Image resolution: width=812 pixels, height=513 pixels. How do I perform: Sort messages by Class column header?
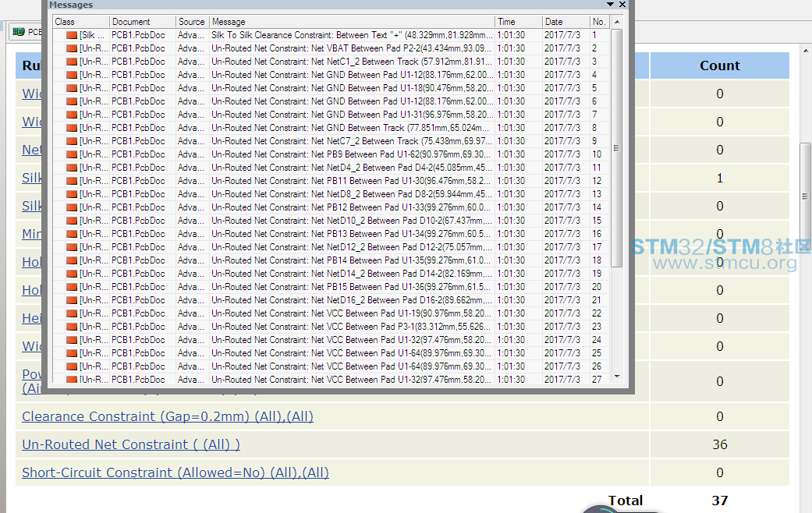(81, 22)
